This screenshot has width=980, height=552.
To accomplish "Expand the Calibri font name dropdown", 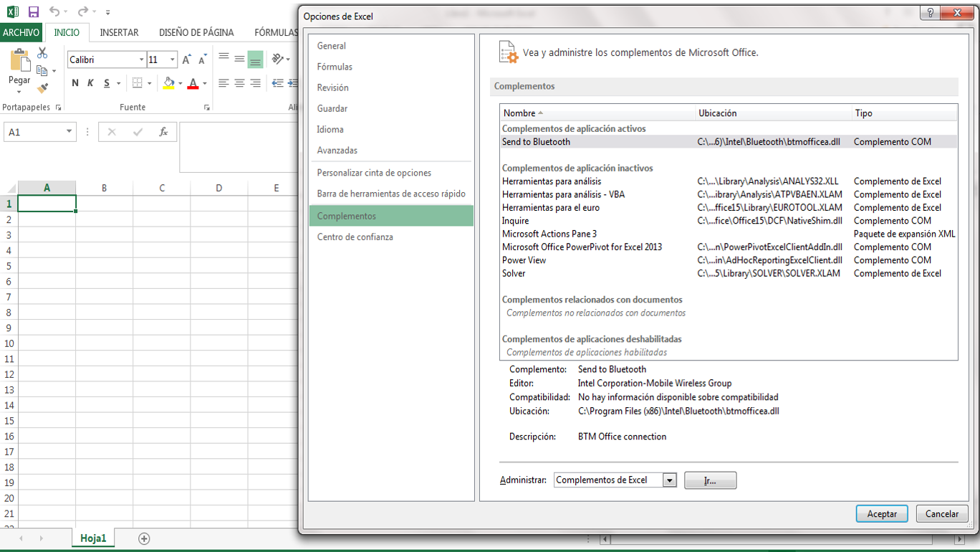I will (141, 60).
